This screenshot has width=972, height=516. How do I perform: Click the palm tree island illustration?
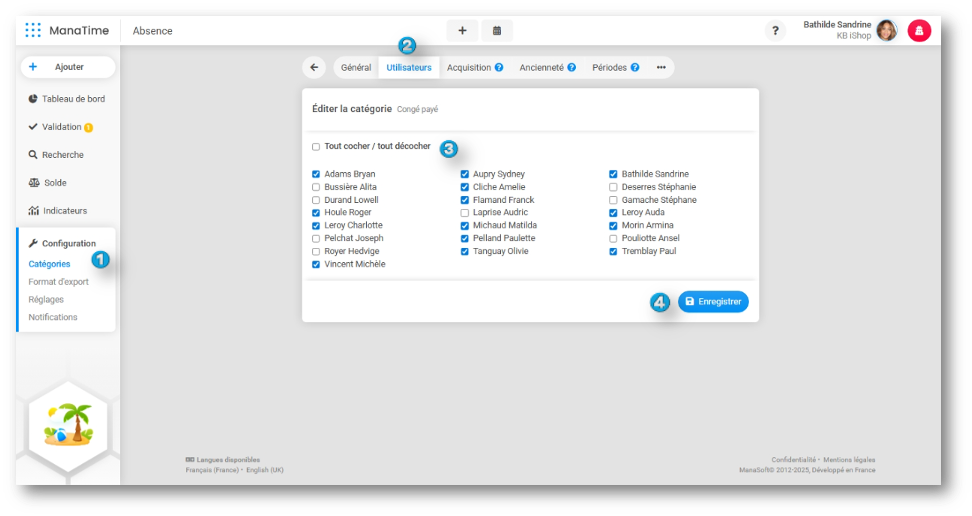[68, 425]
